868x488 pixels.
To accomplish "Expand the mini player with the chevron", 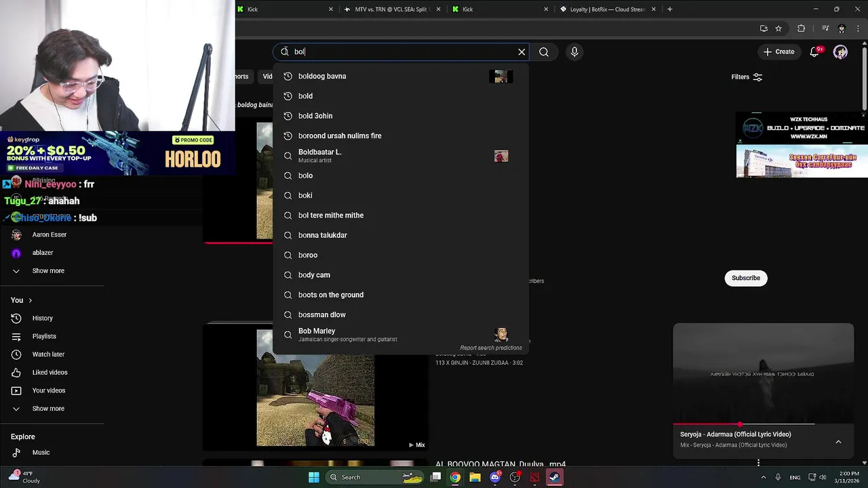I will 838,441.
